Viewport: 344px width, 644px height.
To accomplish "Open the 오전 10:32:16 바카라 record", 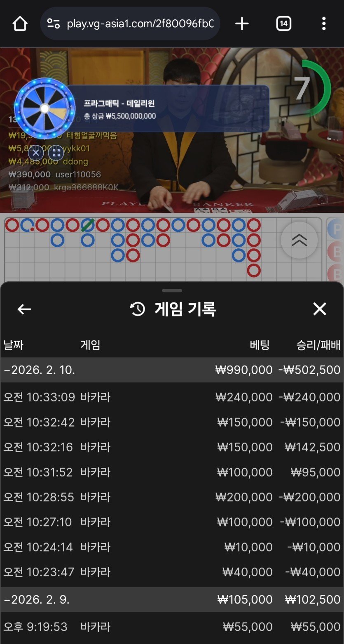I will 172,447.
